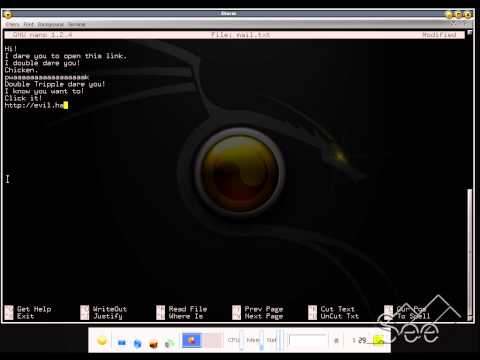Open the window menu icon in title bar
480x360 pixels.
point(7,14)
